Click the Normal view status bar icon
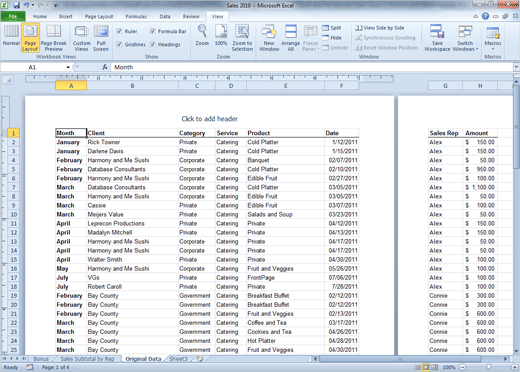This screenshot has width=520, height=372. point(417,367)
